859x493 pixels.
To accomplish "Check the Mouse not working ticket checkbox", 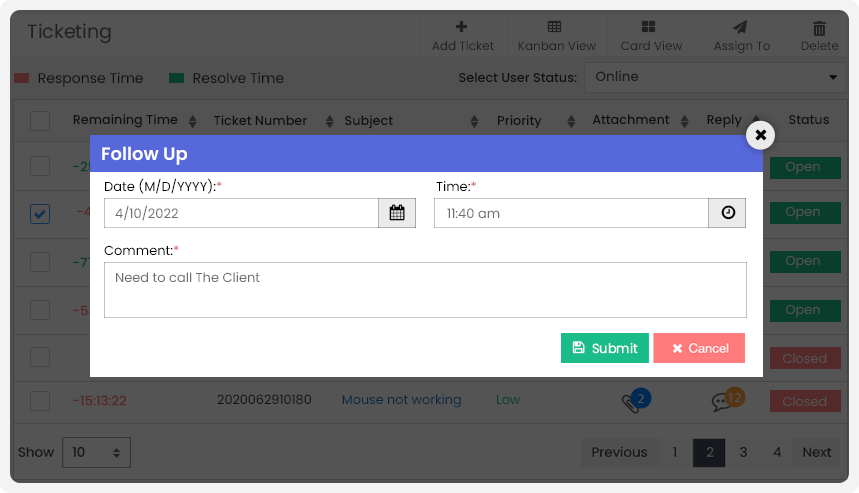I will coord(40,401).
